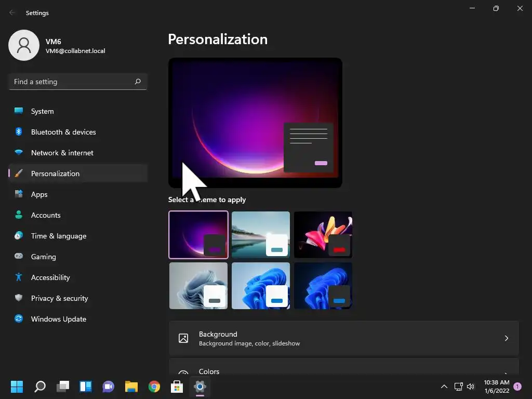Open the notification count badge
Screen dimensions: 532x399
tap(517, 387)
